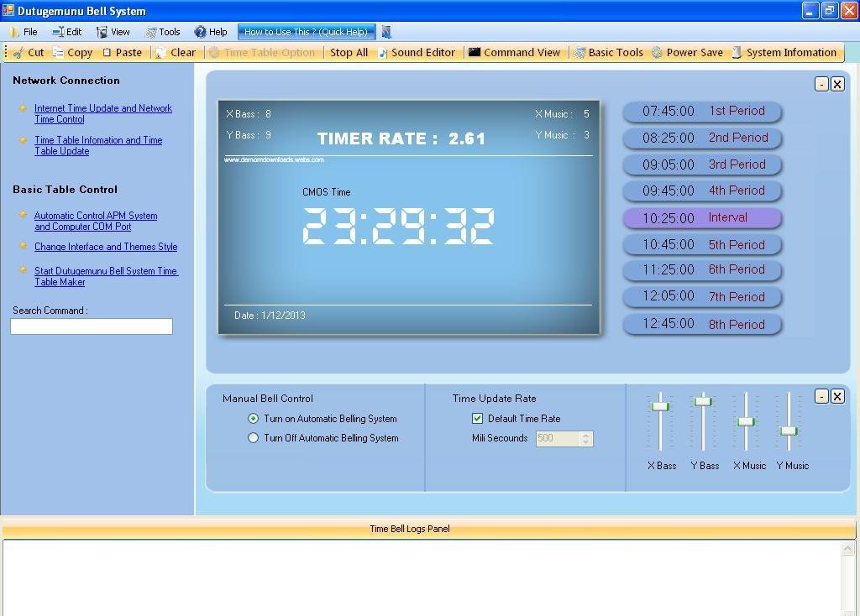Open the Tools menu

tap(162, 32)
